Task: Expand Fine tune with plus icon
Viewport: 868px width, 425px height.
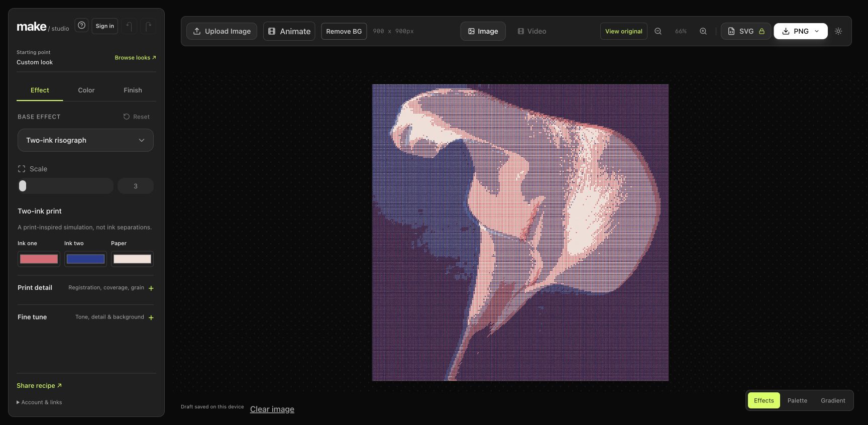Action: (151, 317)
